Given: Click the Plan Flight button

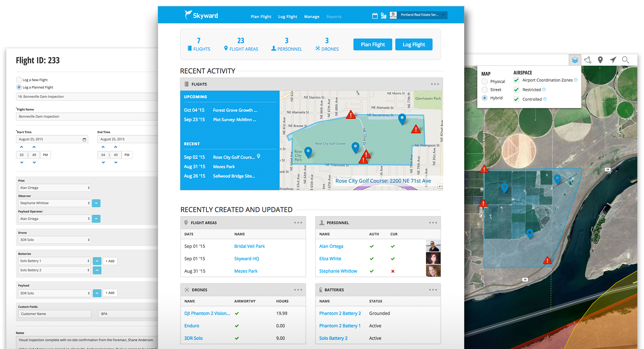Looking at the screenshot, I should point(372,44).
